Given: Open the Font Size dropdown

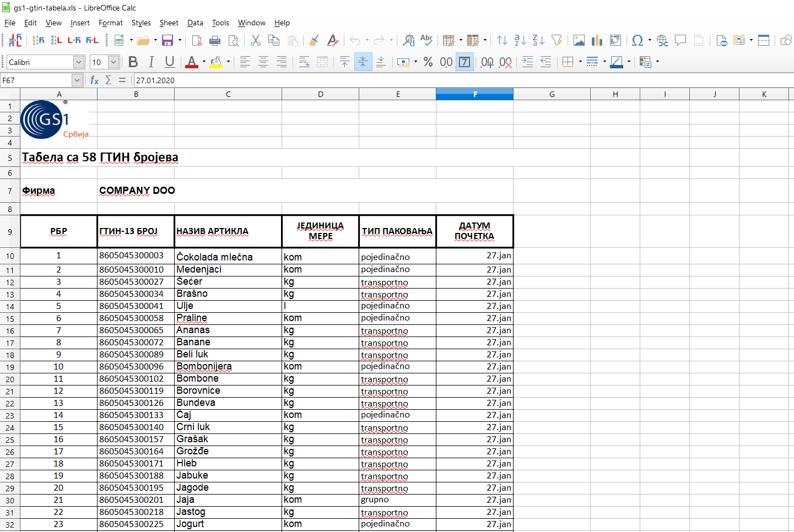Looking at the screenshot, I should click(114, 62).
